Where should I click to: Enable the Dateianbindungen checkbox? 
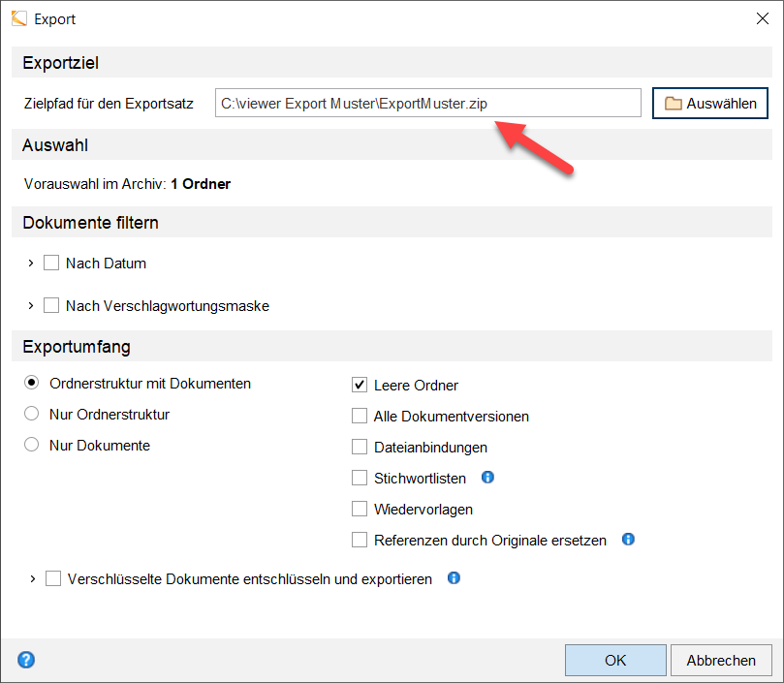361,447
